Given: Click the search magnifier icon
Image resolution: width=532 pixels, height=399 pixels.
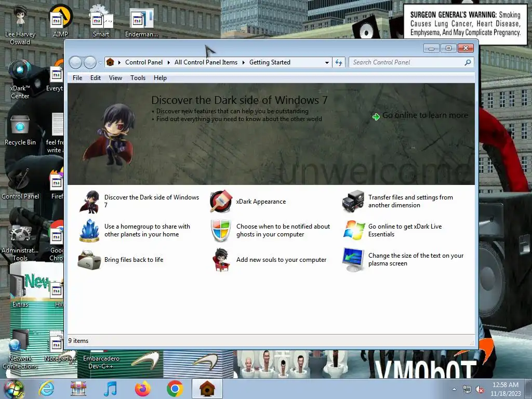Looking at the screenshot, I should [x=468, y=62].
